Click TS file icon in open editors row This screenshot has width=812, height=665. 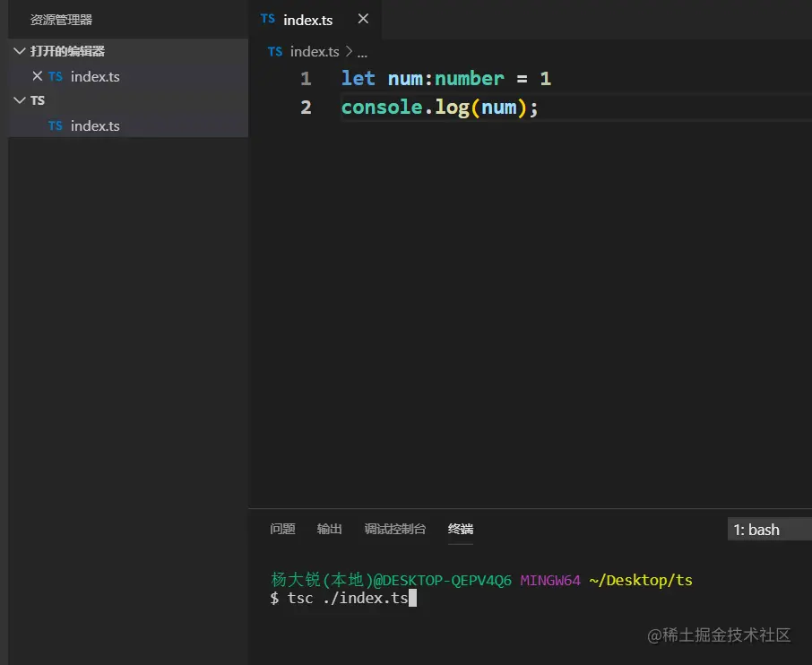point(56,77)
